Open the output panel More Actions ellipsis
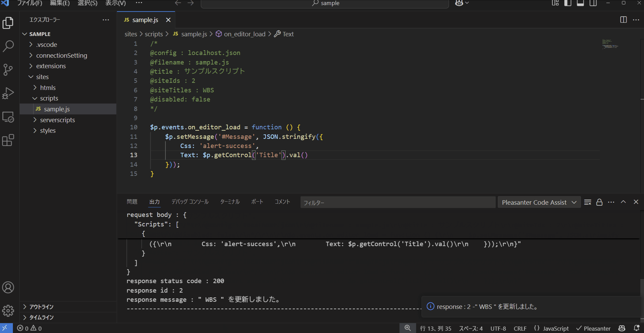The image size is (644, 333). coord(611,202)
